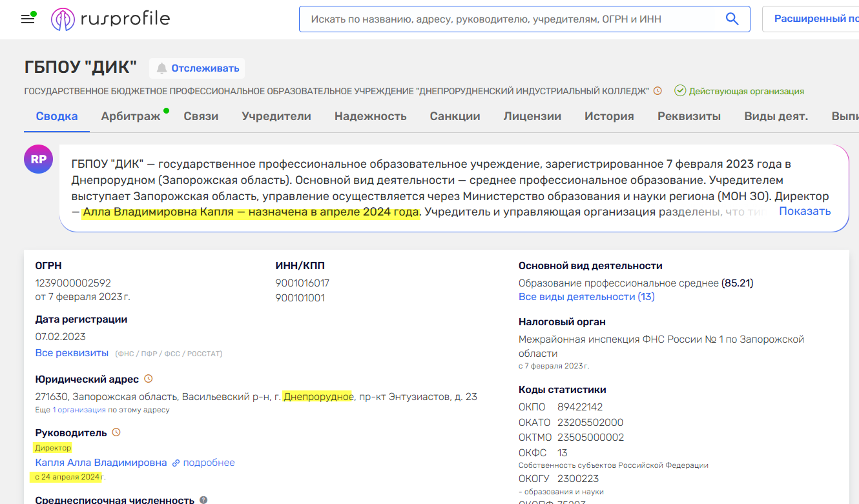This screenshot has width=859, height=504.
Task: Click the magnifying glass search icon
Action: [732, 19]
